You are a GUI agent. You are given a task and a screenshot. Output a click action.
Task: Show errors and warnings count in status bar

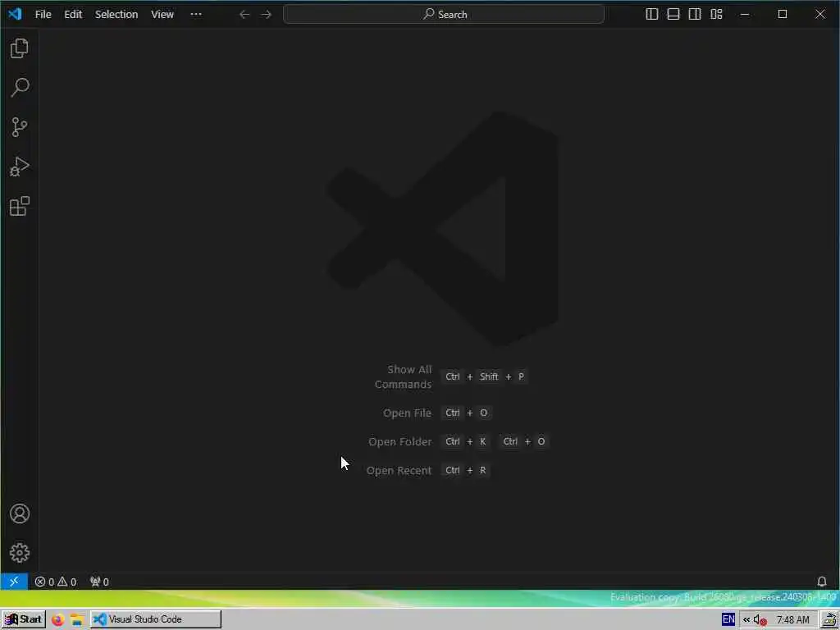(56, 582)
